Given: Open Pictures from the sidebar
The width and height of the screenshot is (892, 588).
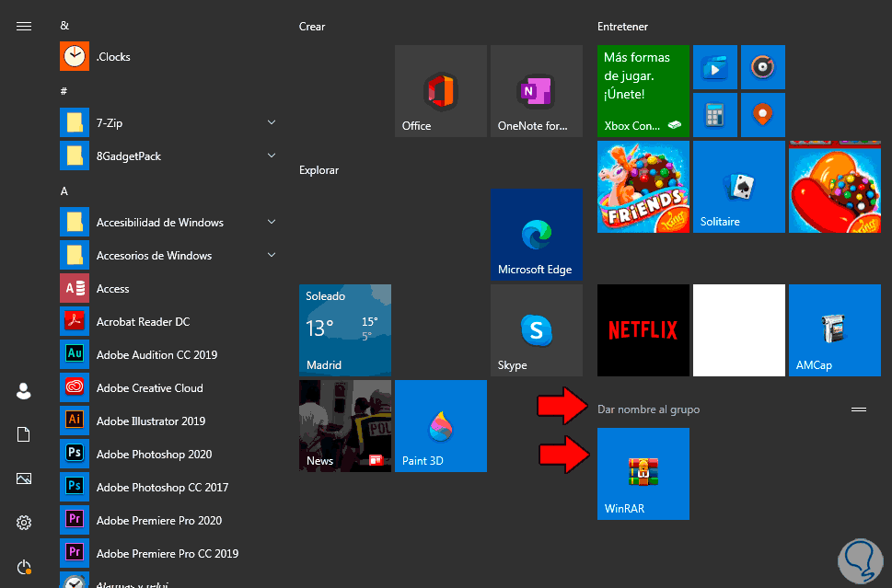Looking at the screenshot, I should click(24, 478).
